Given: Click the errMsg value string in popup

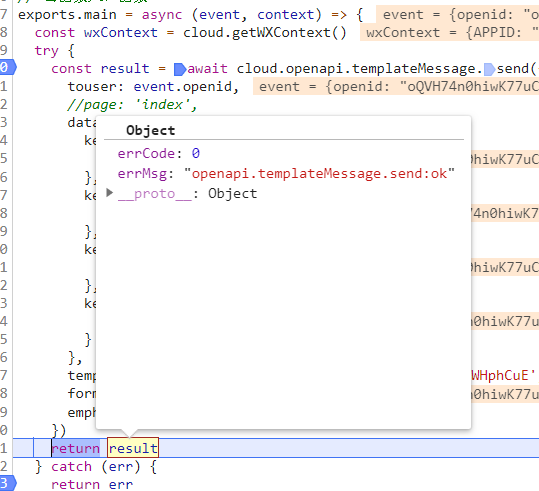Looking at the screenshot, I should (319, 173).
